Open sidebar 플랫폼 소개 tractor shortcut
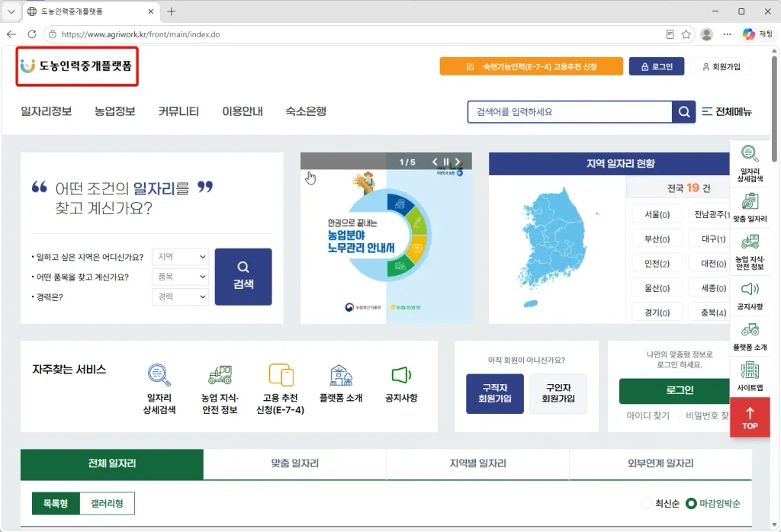781x532 pixels. click(750, 336)
